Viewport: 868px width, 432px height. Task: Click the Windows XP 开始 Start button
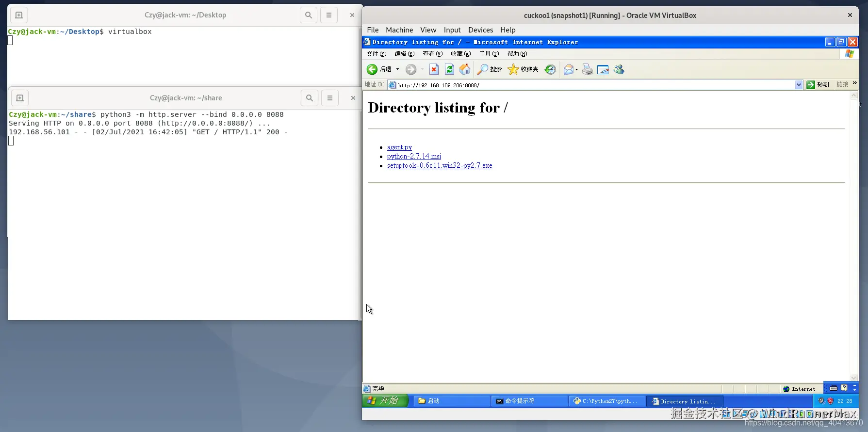(385, 401)
